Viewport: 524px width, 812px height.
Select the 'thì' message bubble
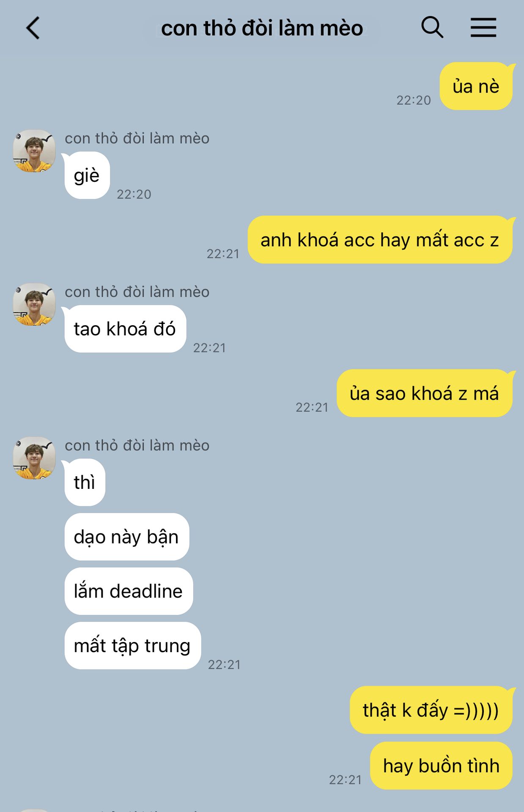(x=85, y=482)
